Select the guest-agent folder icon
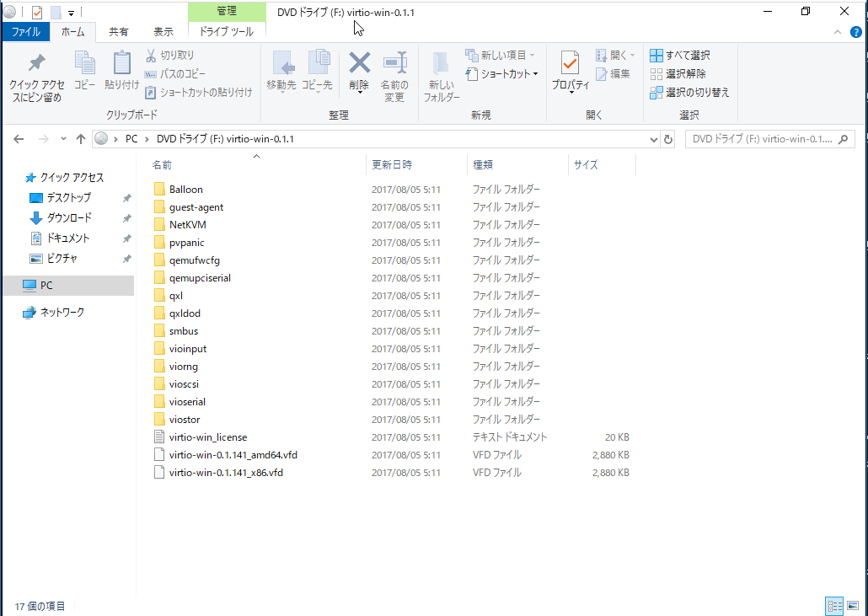 159,207
